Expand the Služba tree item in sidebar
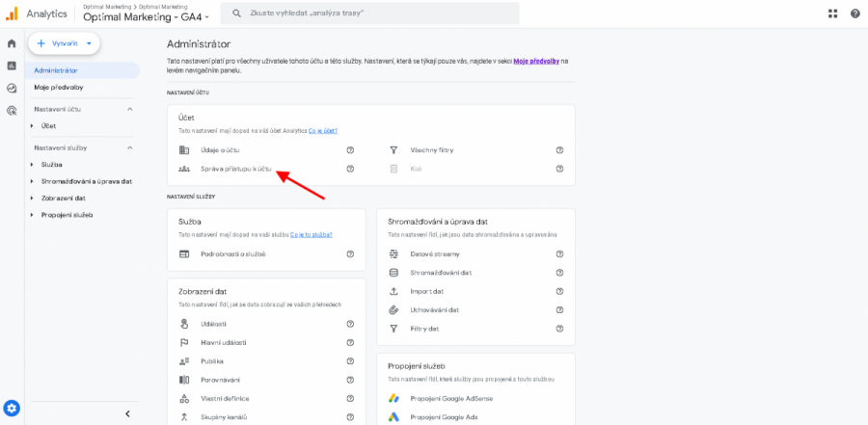This screenshot has width=868, height=425. [x=32, y=165]
